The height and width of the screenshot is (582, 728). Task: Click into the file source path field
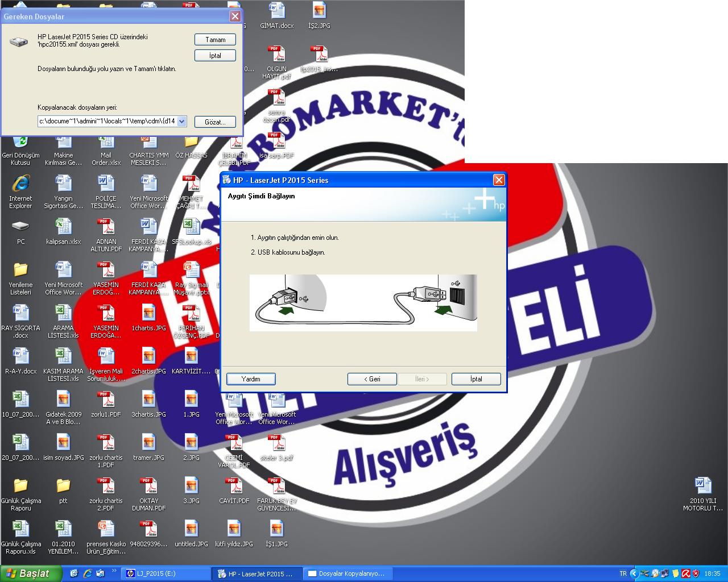point(107,121)
